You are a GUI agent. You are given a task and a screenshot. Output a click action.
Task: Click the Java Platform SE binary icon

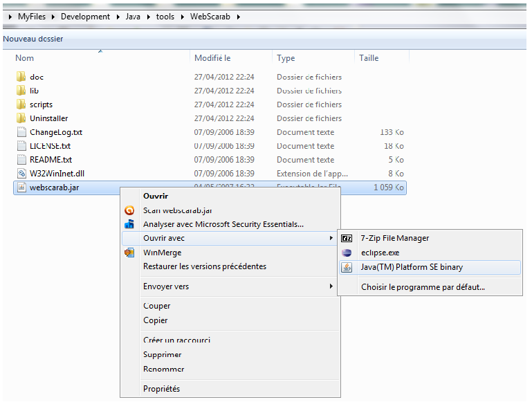click(x=347, y=267)
